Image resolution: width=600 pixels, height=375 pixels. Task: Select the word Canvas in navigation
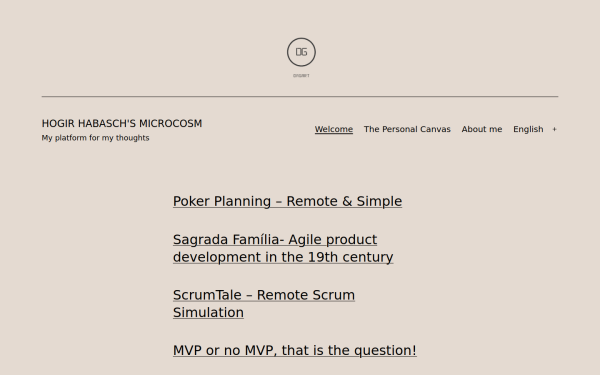(x=435, y=129)
